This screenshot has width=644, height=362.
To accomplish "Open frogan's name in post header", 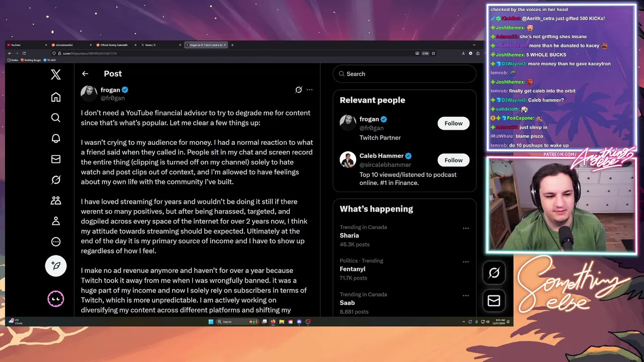I will pos(110,90).
